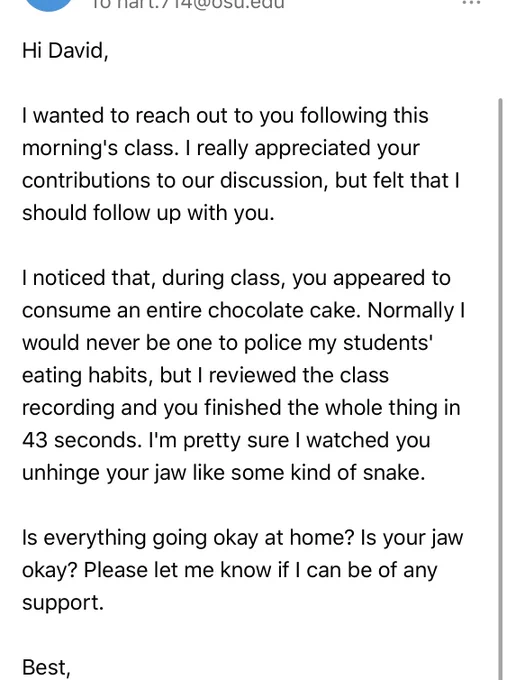The image size is (507, 680).
Task: Click the phrase "morning's class"
Action: 99,148
